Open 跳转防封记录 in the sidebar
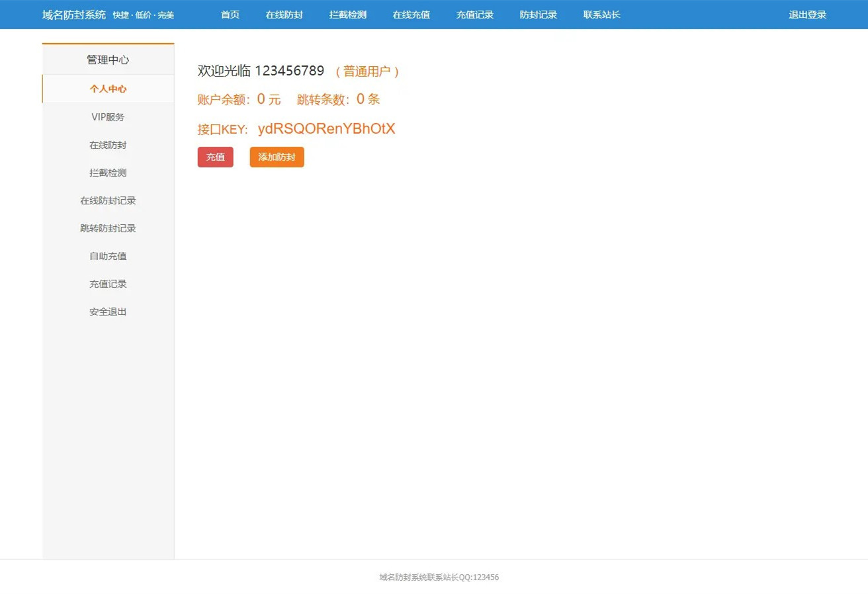 [x=108, y=228]
